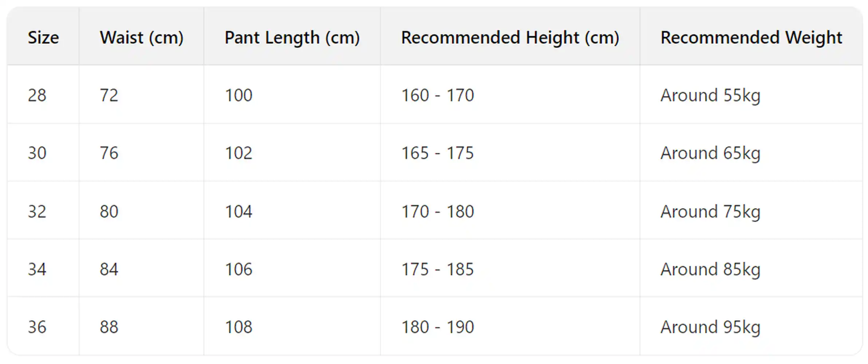This screenshot has width=868, height=364.
Task: Click the Waist (cm) column header
Action: click(x=142, y=37)
